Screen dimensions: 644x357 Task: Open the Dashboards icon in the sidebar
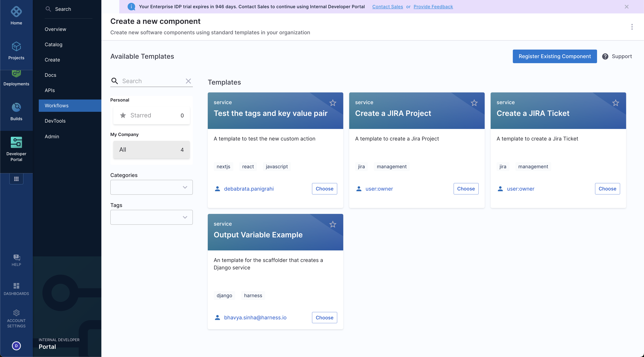point(16,286)
